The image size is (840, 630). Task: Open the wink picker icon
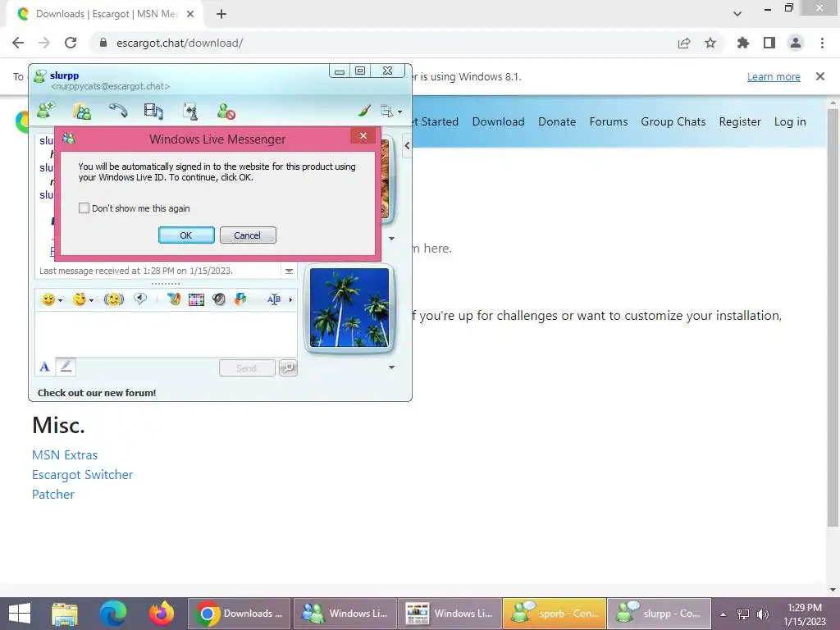coord(80,299)
